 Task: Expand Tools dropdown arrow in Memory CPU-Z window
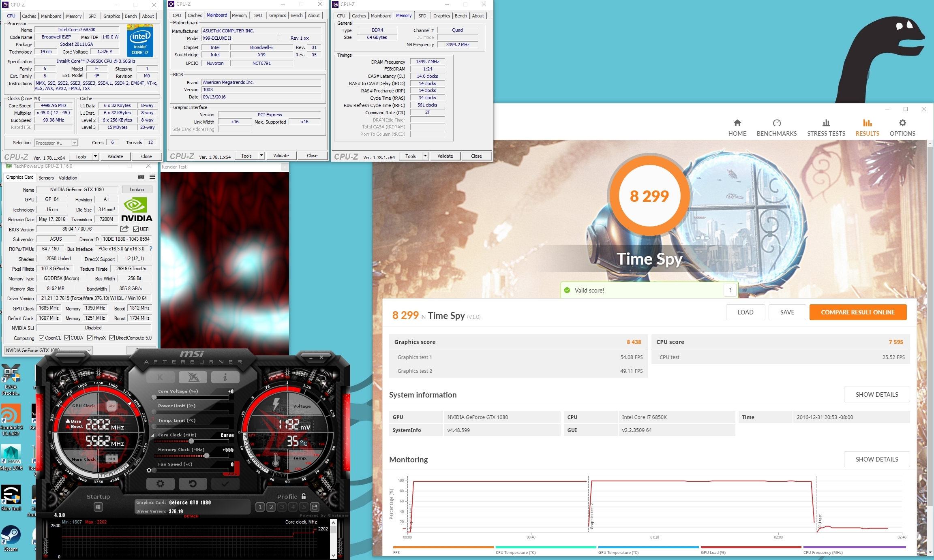tap(425, 156)
